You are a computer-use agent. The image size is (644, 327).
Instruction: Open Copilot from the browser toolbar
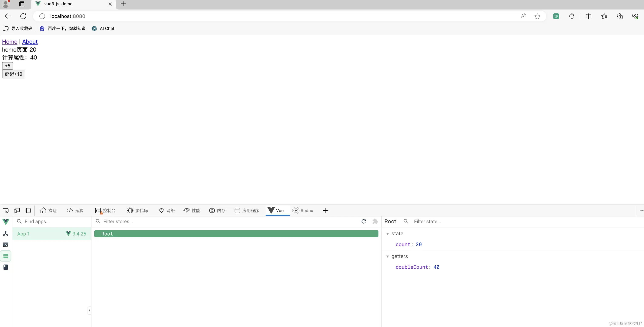(556, 16)
